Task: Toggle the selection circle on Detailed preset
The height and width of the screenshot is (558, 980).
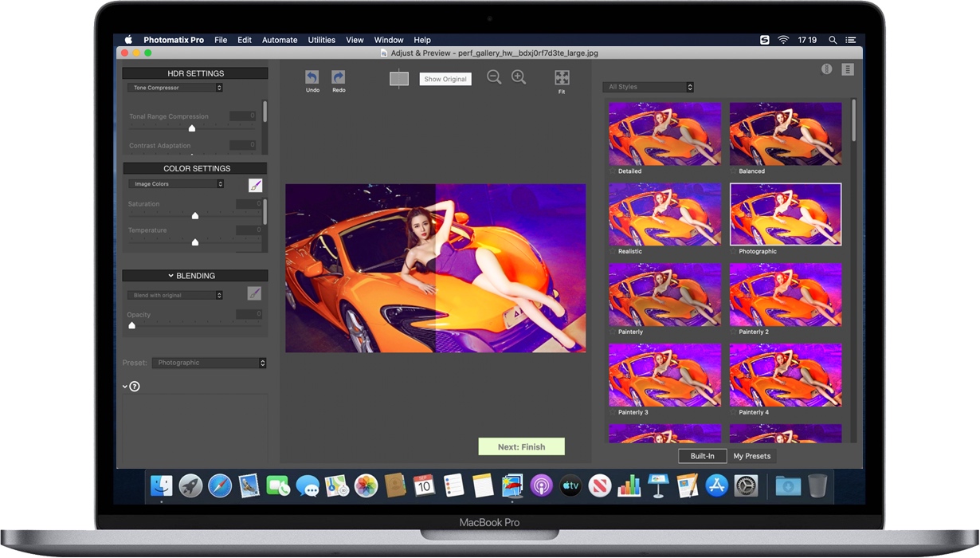Action: coord(612,171)
